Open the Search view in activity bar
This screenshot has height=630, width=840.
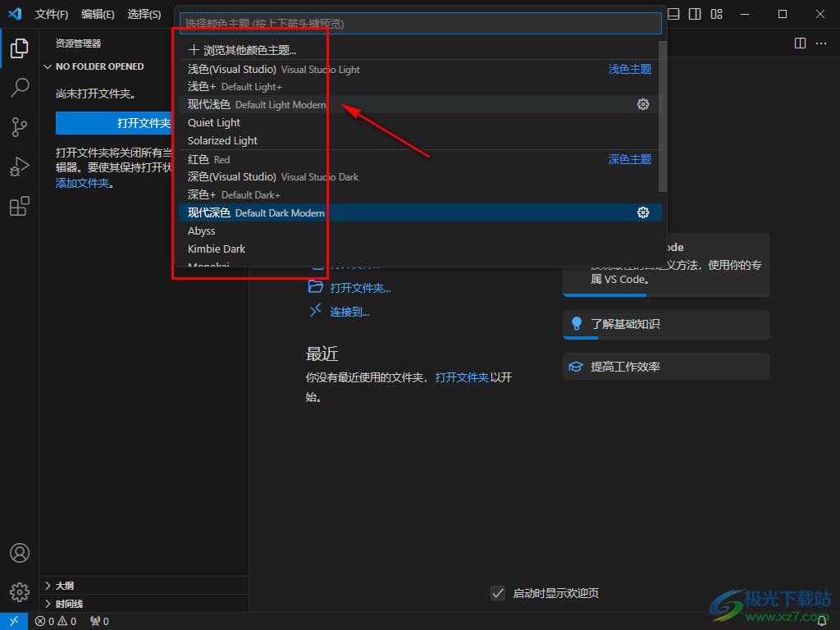point(20,87)
